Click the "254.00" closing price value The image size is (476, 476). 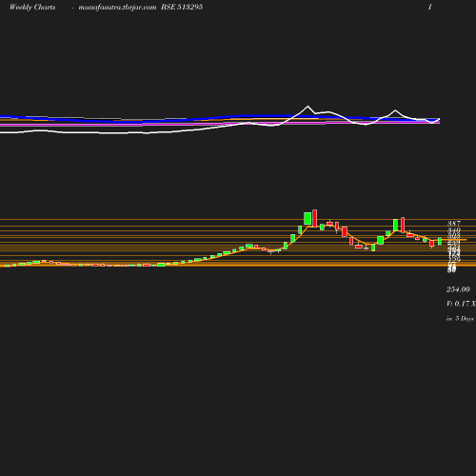tap(458, 289)
